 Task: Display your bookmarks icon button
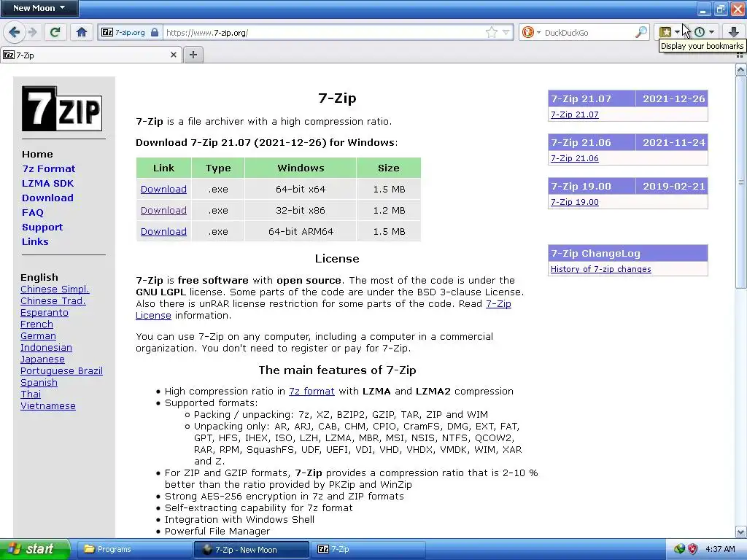(x=665, y=32)
